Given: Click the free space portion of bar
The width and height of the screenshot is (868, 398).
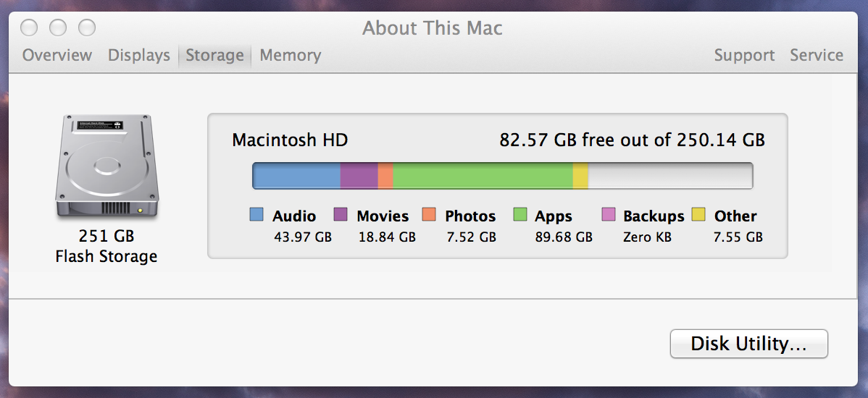Looking at the screenshot, I should (670, 176).
